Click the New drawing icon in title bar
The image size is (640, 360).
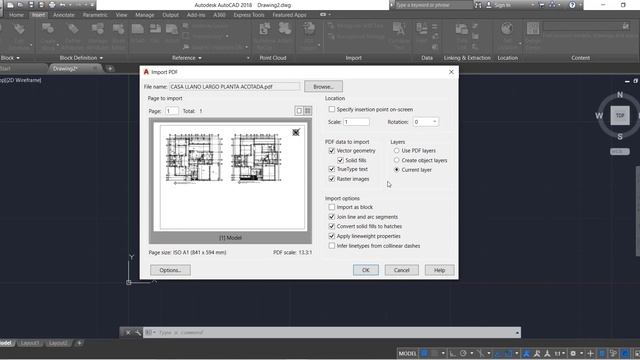[10, 5]
